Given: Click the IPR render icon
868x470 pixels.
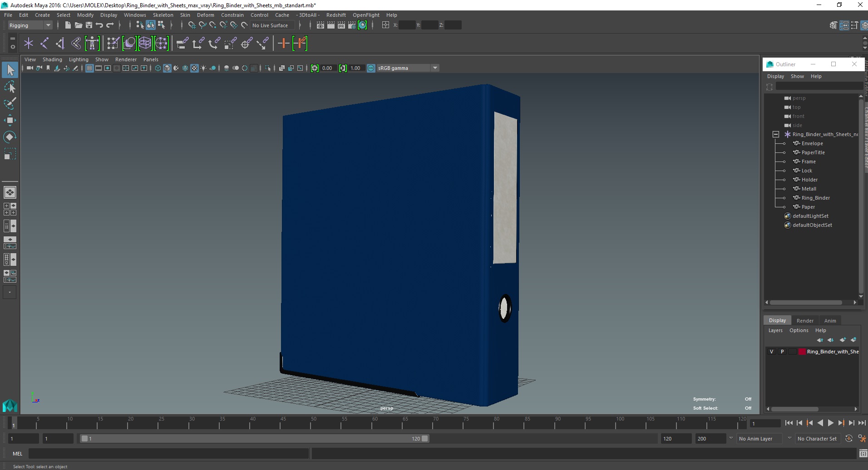Looking at the screenshot, I should click(x=341, y=25).
